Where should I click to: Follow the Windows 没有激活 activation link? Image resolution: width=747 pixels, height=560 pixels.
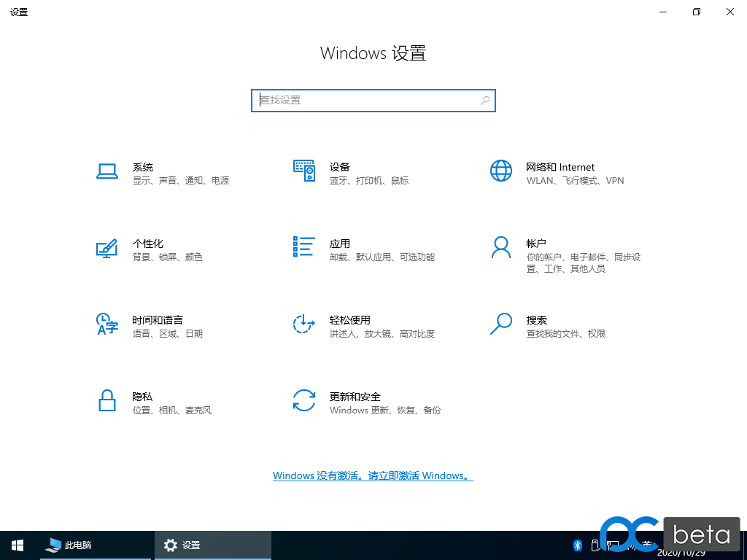373,475
